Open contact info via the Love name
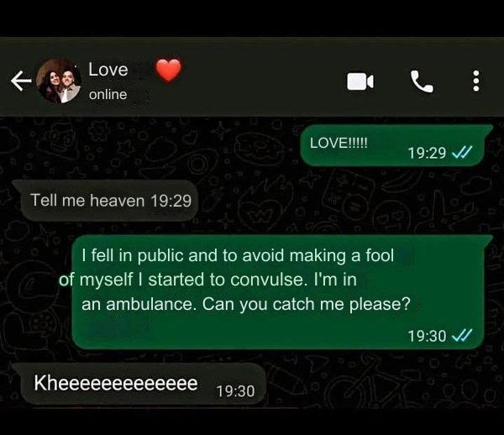504x435 pixels. (108, 70)
